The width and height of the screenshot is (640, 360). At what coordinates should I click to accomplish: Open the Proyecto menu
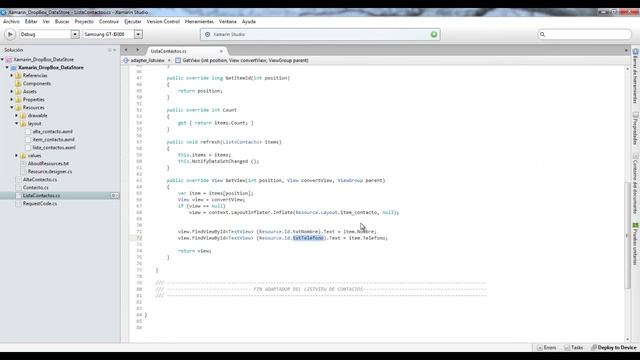pos(84,21)
